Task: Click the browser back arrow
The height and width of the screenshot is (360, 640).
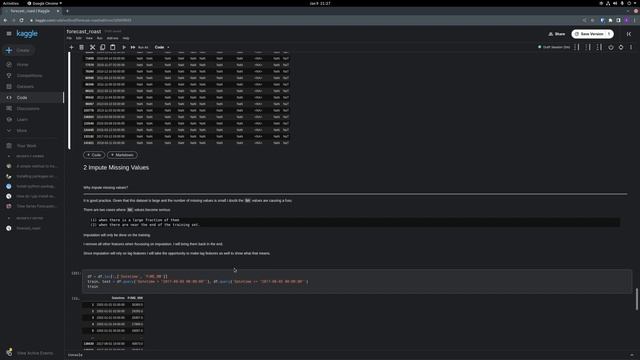Action: click(5, 20)
